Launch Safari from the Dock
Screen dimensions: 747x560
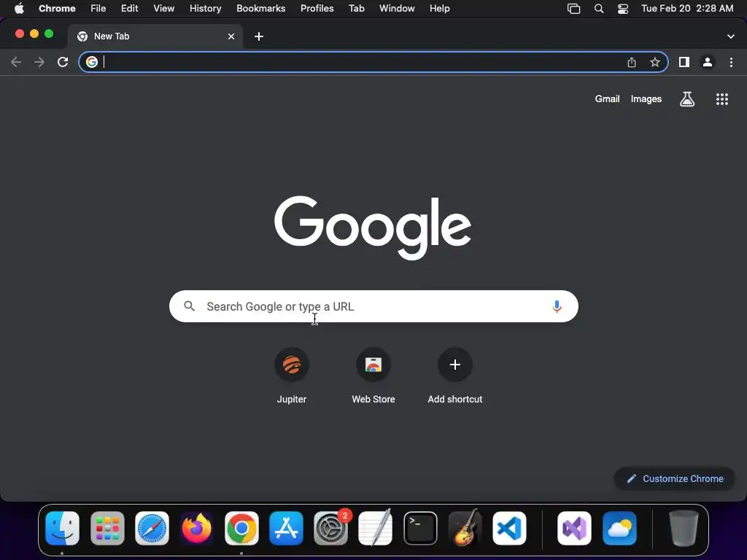[x=152, y=528]
